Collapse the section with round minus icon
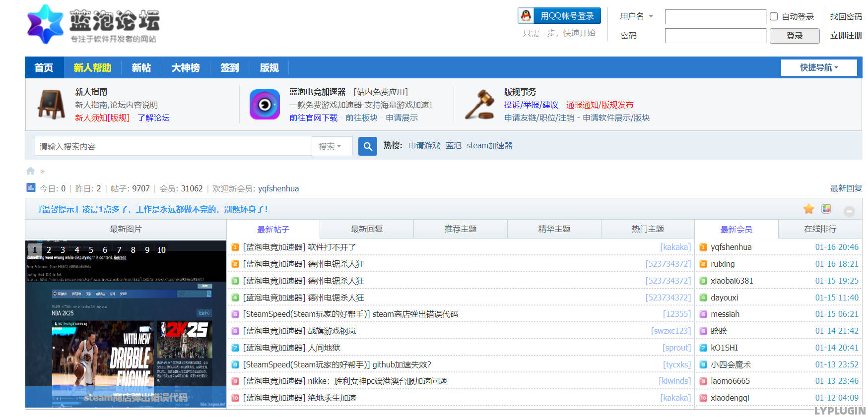 (850, 211)
